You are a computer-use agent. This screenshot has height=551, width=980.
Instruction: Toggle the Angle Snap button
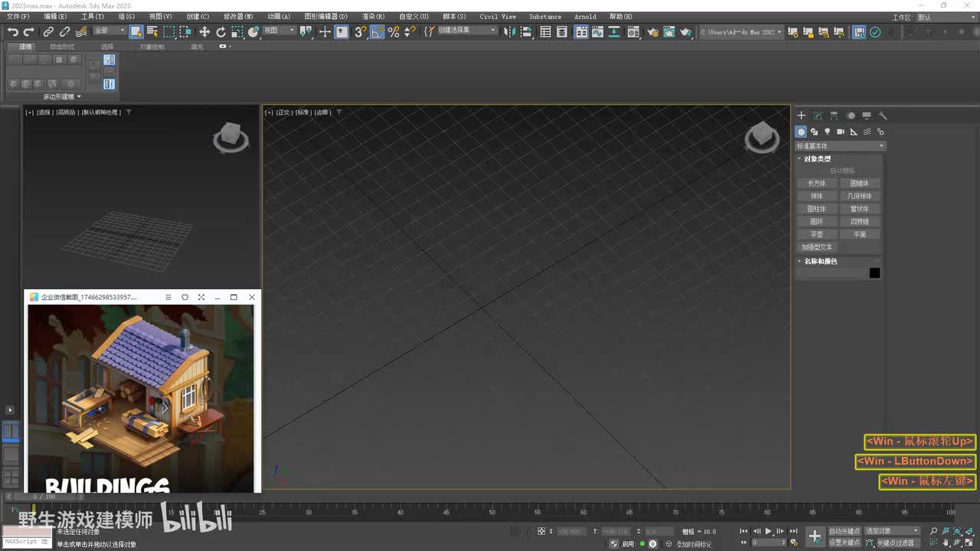coord(377,31)
